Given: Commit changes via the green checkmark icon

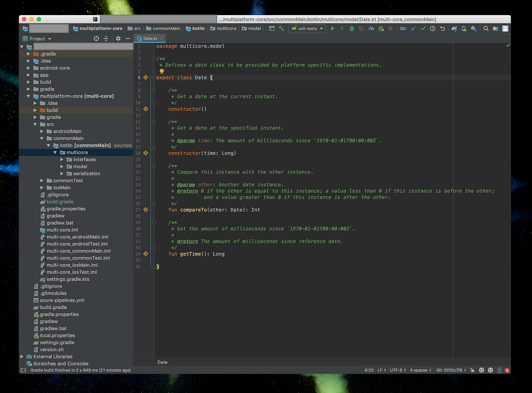Looking at the screenshot, I should [x=423, y=28].
